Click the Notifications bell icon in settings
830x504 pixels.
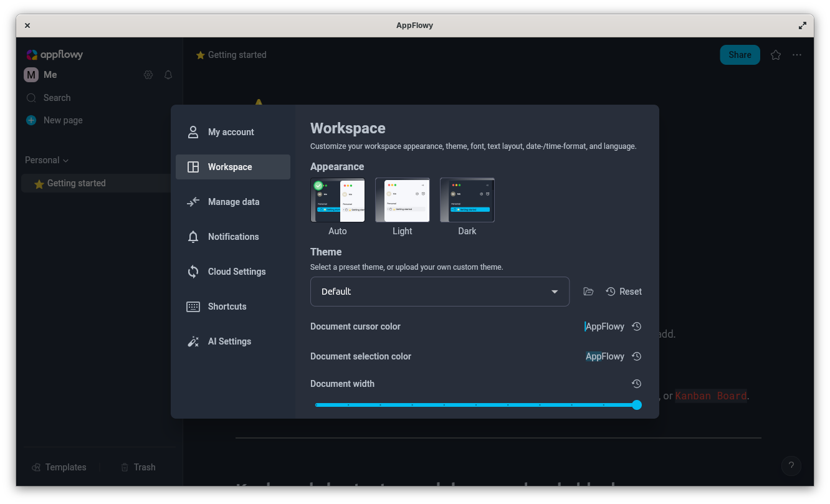tap(193, 237)
